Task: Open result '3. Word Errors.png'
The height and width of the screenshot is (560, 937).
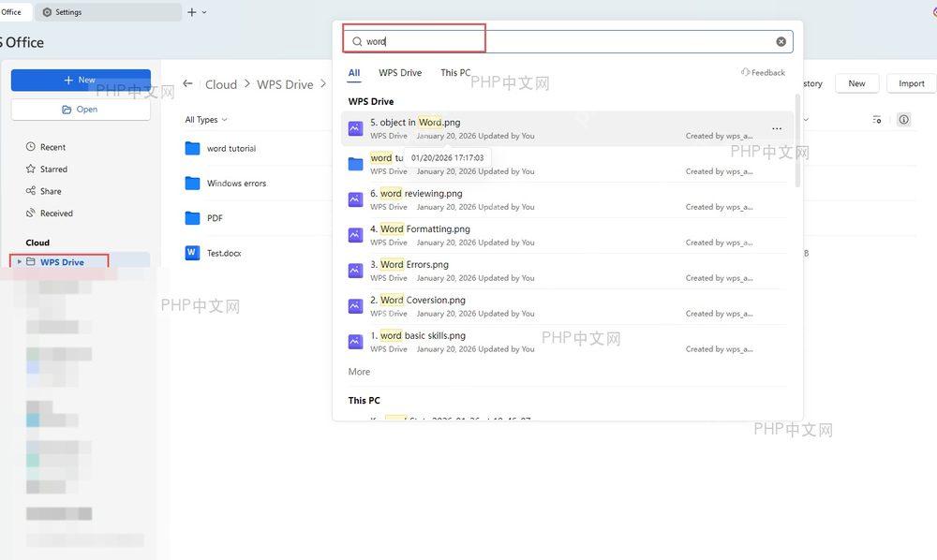Action: click(567, 271)
